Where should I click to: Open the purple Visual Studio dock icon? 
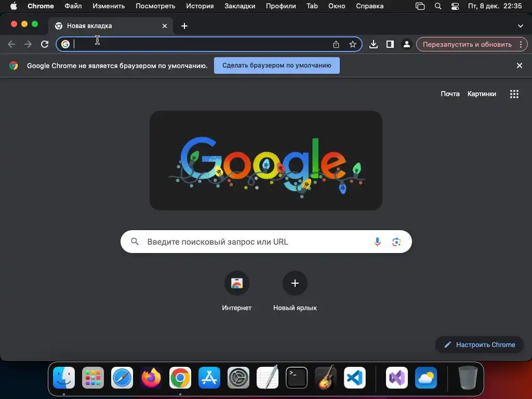(x=396, y=378)
